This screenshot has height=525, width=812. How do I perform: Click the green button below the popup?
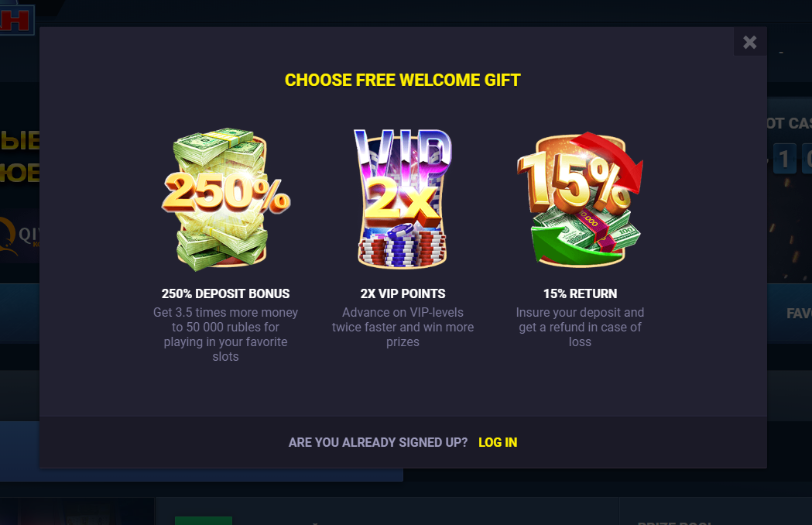tap(204, 520)
